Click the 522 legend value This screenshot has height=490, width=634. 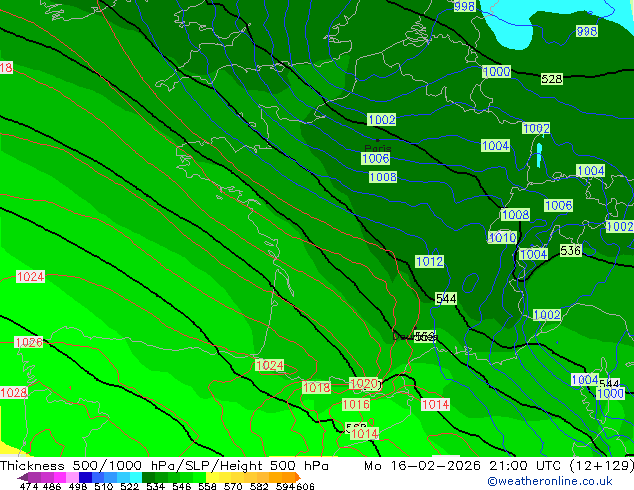tap(129, 486)
